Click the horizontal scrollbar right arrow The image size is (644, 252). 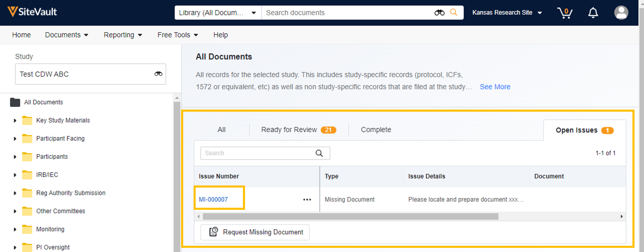tap(621, 217)
